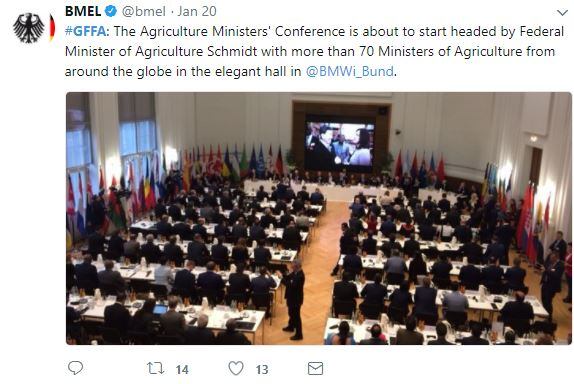Open the #GFFA hashtag link
This screenshot has height=384, width=574.
(85, 31)
